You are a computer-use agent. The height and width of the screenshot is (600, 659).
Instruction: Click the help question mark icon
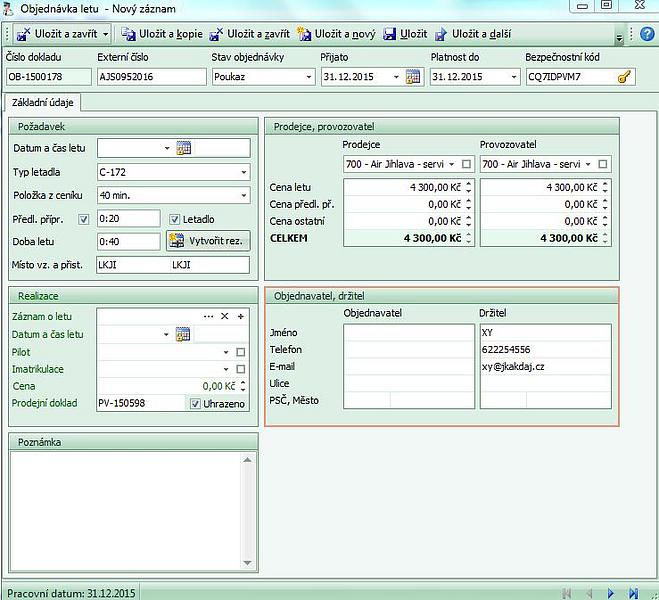647,33
